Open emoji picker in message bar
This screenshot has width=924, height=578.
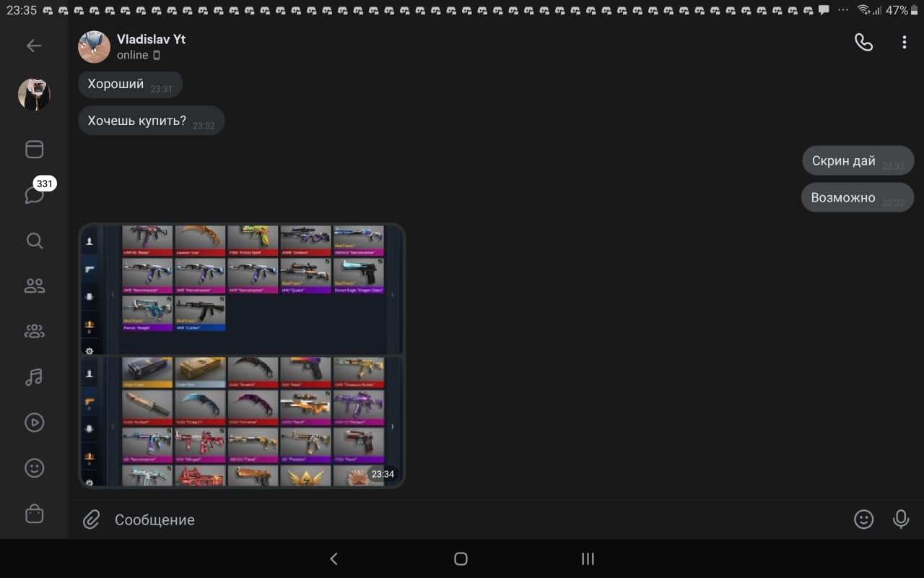[863, 519]
